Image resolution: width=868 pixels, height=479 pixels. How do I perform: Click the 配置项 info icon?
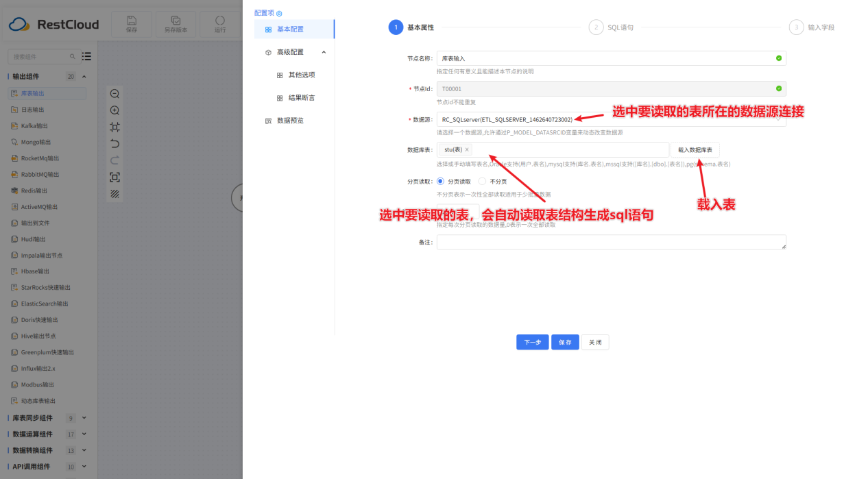click(x=279, y=13)
